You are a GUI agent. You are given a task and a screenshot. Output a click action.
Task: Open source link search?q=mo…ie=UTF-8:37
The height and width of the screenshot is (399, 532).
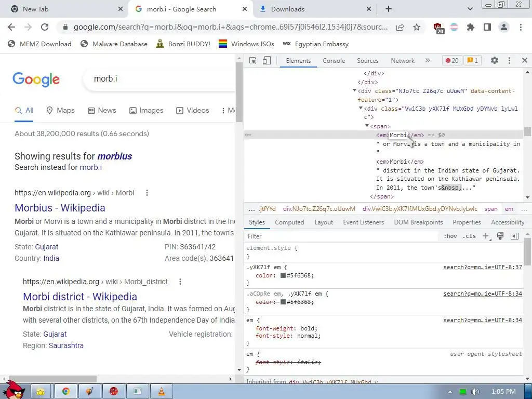[483, 268]
